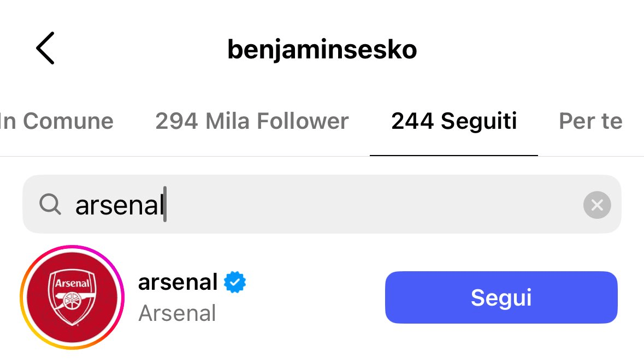This screenshot has width=644, height=364.
Task: Open the arsenal username link
Action: (x=178, y=282)
